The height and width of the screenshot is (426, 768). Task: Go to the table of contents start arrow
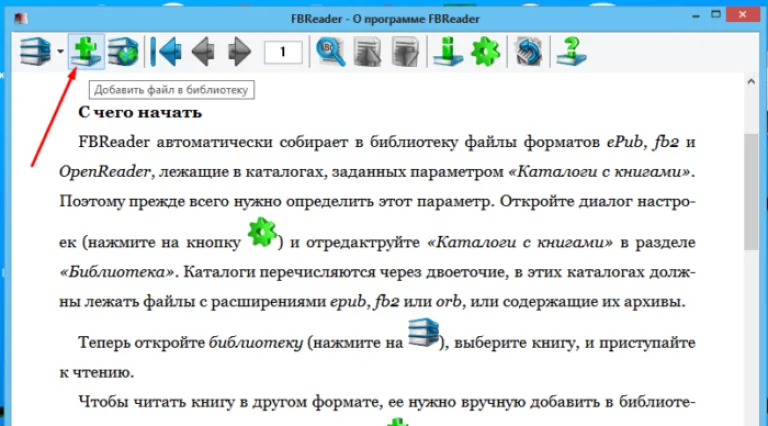(166, 51)
